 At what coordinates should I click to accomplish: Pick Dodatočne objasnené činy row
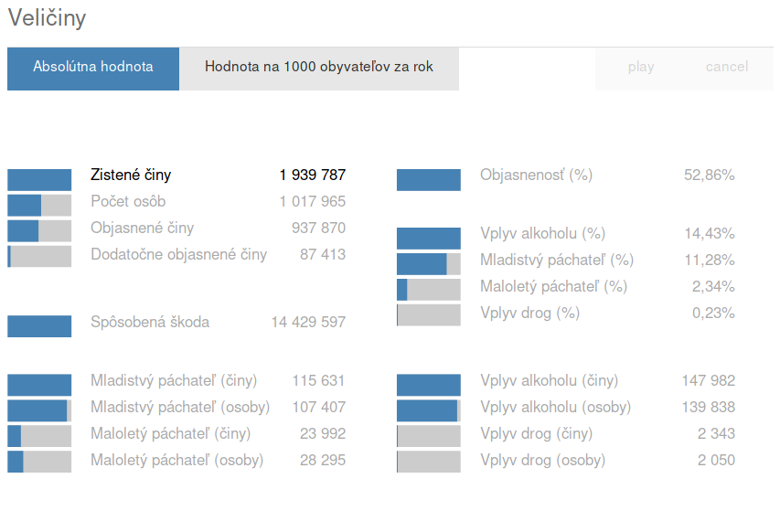coord(176,254)
